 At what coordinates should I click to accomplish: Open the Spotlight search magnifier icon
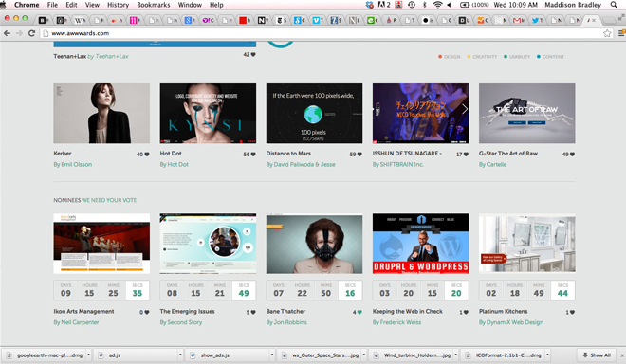tap(614, 5)
